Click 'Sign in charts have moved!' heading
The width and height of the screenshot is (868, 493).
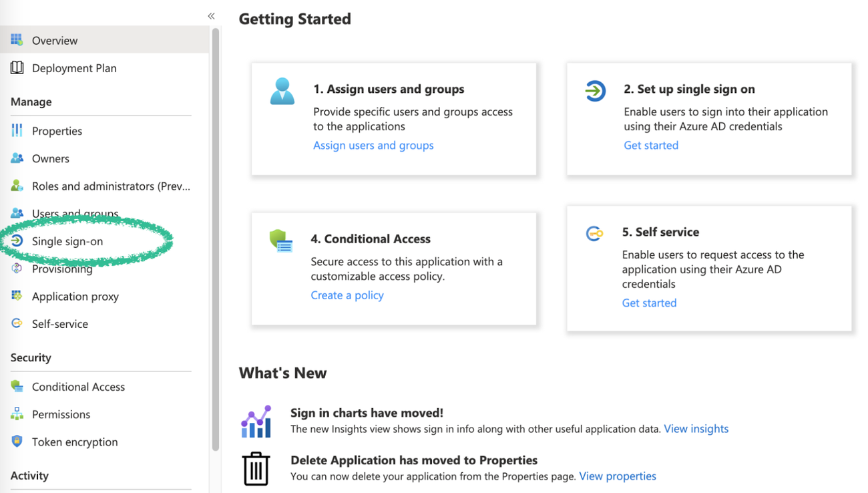click(x=367, y=413)
